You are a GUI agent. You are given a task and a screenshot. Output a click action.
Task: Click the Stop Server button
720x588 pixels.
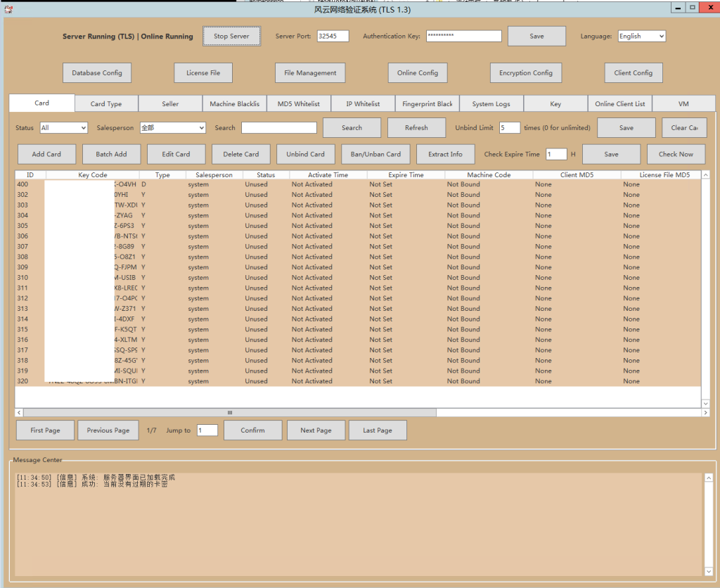pos(231,37)
